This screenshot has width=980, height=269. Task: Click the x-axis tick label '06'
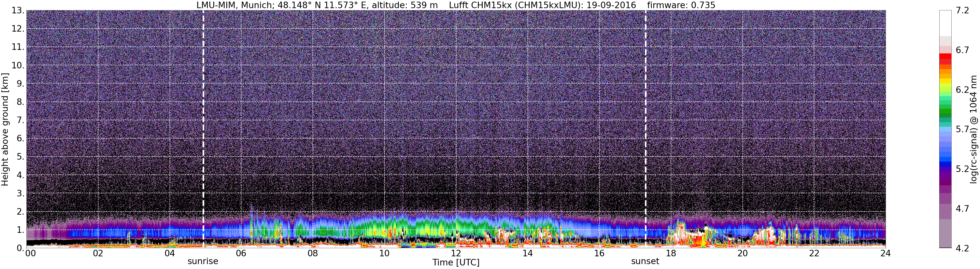tap(241, 253)
